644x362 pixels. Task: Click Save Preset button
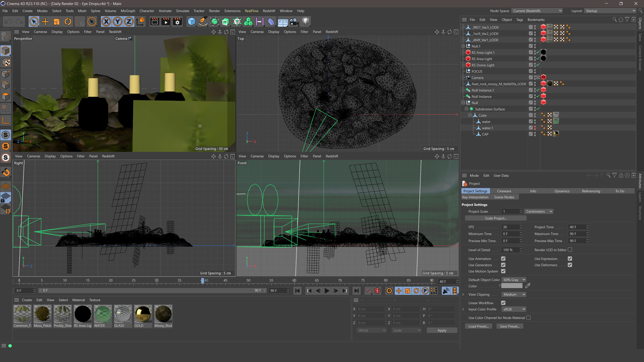(510, 326)
